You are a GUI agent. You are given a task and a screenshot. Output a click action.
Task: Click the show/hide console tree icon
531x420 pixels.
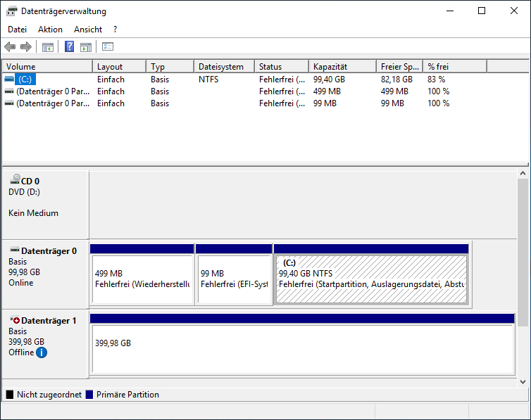tap(48, 47)
